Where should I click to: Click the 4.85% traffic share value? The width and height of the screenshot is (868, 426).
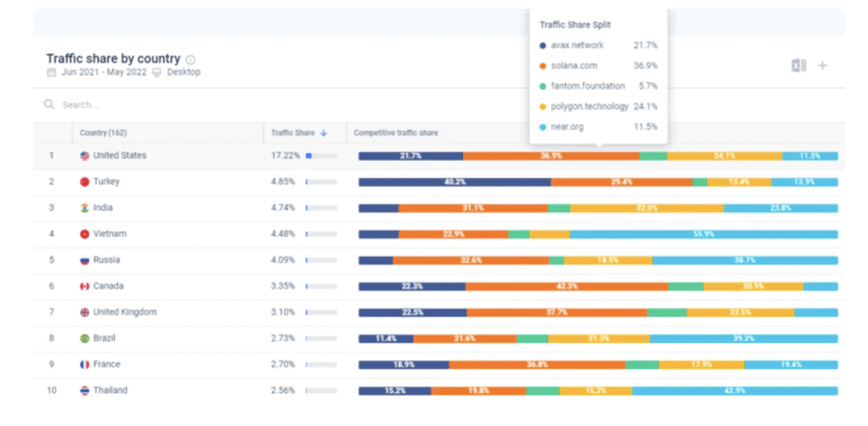coord(283,182)
